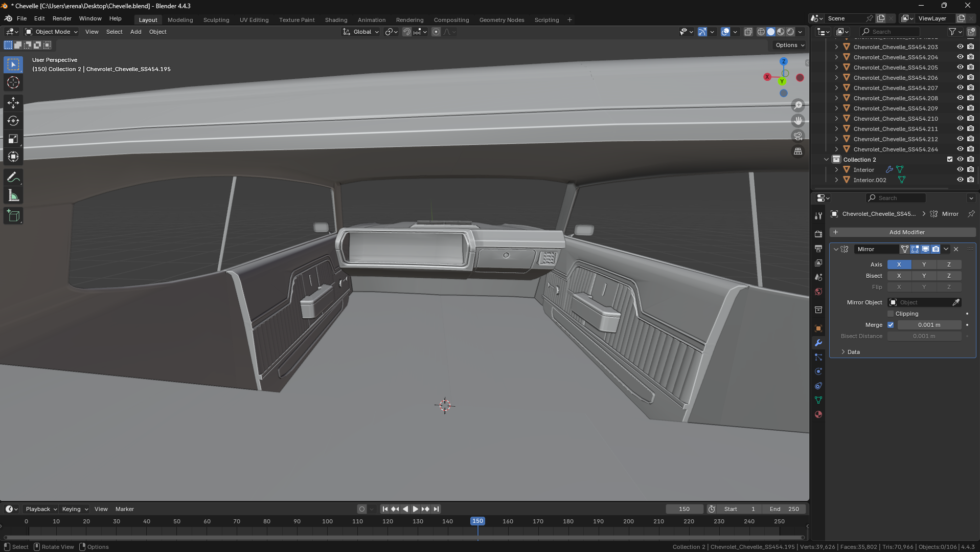
Task: Open the Keying dropdown in timeline
Action: pyautogui.click(x=75, y=509)
